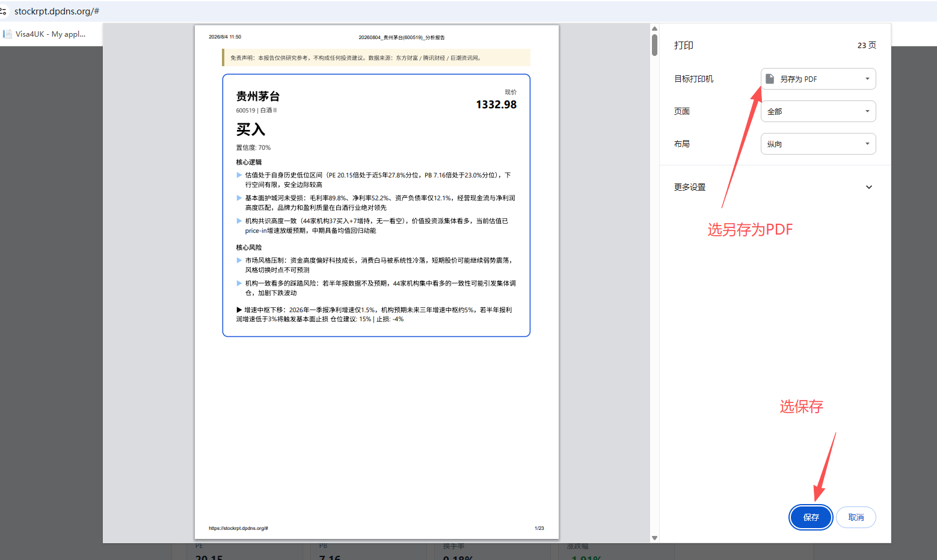Click the bullet starting 市场风格压制
The width and height of the screenshot is (937, 560).
point(379,265)
